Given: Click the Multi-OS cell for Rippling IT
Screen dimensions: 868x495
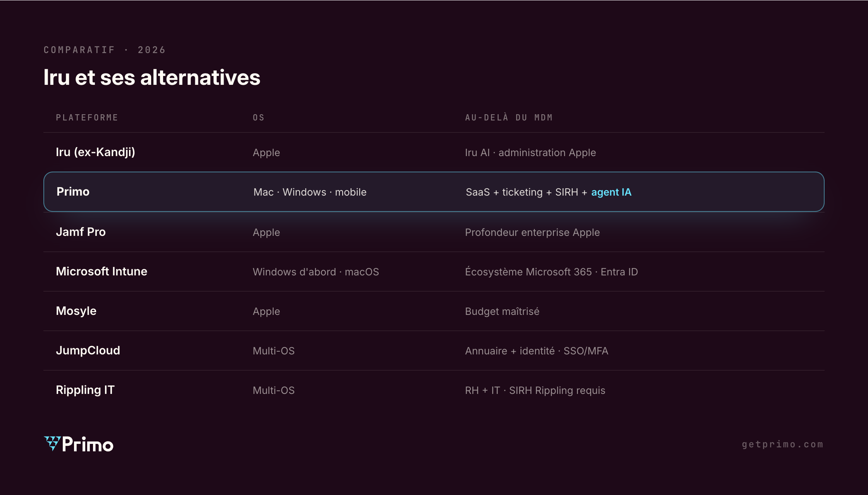Looking at the screenshot, I should coord(274,390).
